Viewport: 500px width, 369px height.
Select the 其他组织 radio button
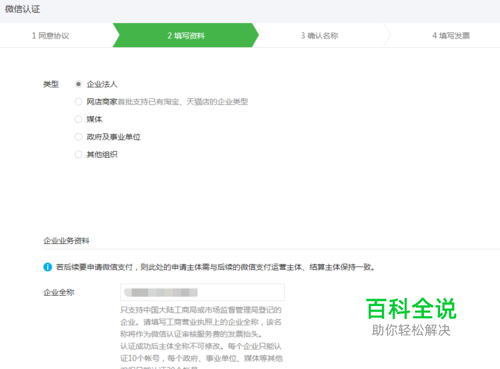78,155
